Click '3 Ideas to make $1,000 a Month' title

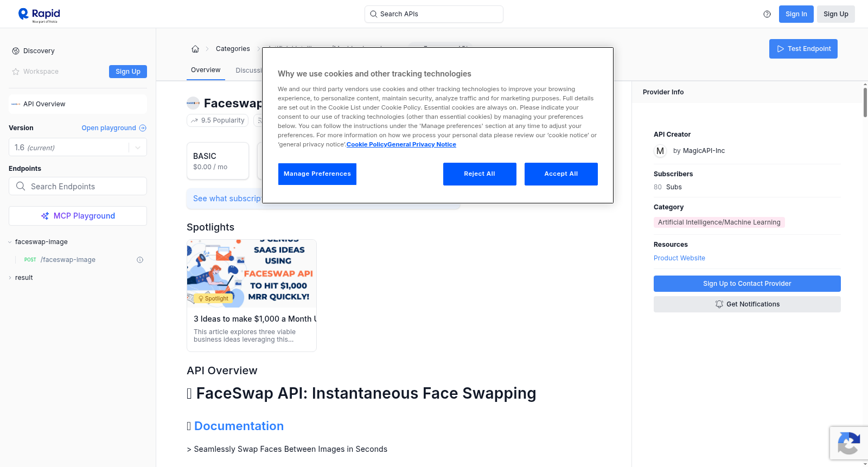255,319
